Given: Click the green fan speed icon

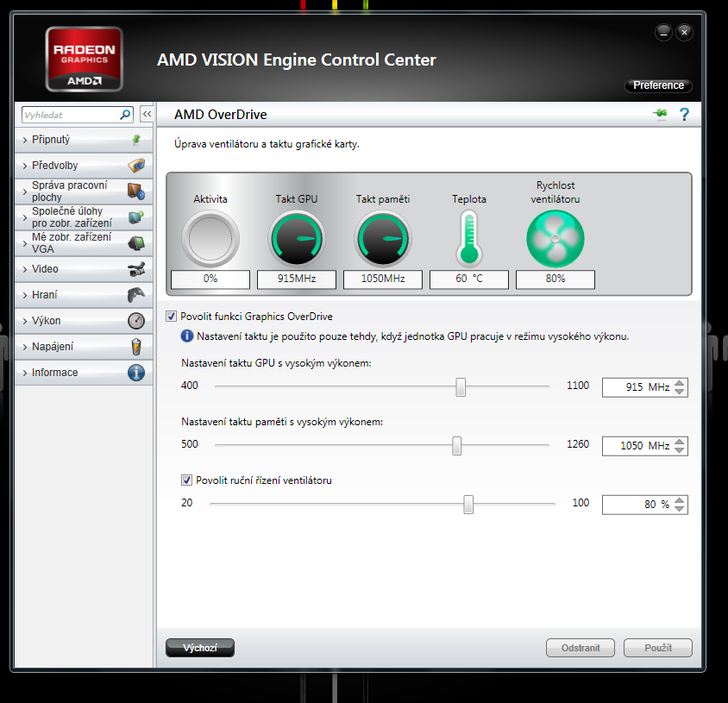Looking at the screenshot, I should click(x=555, y=239).
